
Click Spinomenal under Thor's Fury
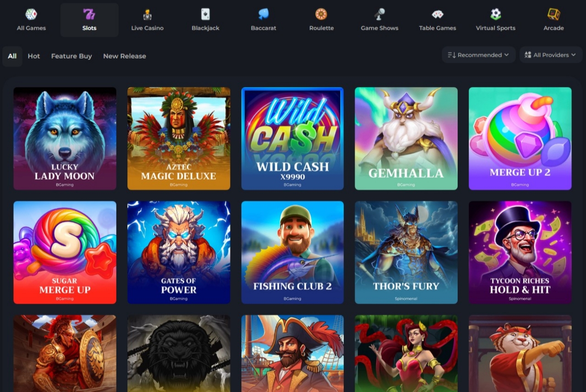[x=406, y=299]
